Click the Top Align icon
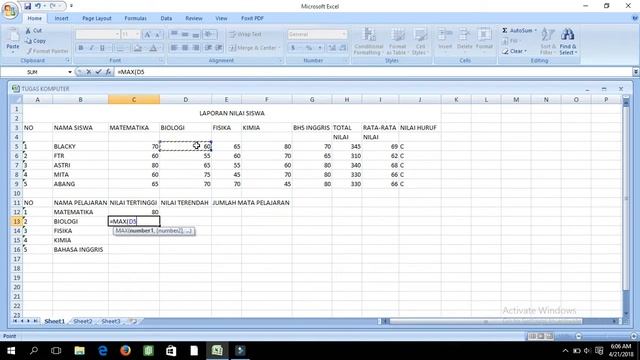 pyautogui.click(x=174, y=34)
